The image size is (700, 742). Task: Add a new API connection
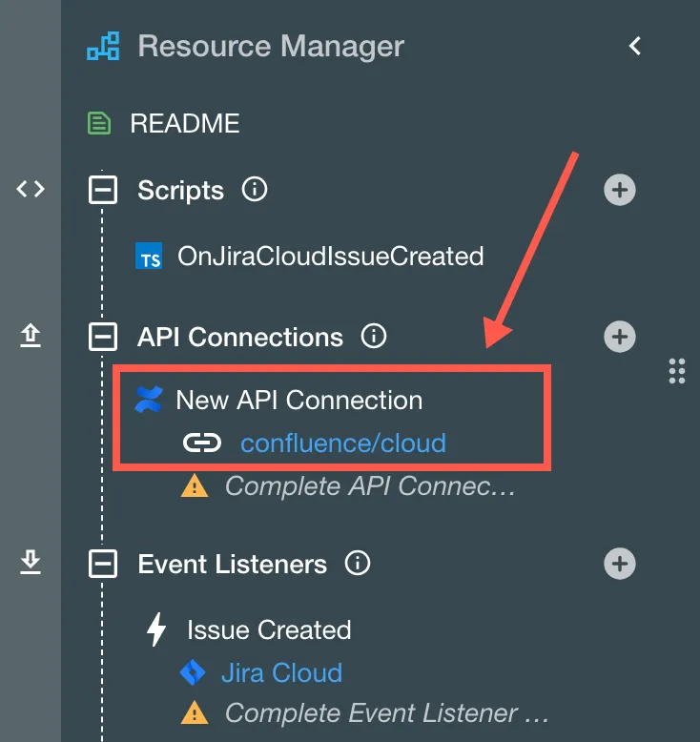[620, 337]
